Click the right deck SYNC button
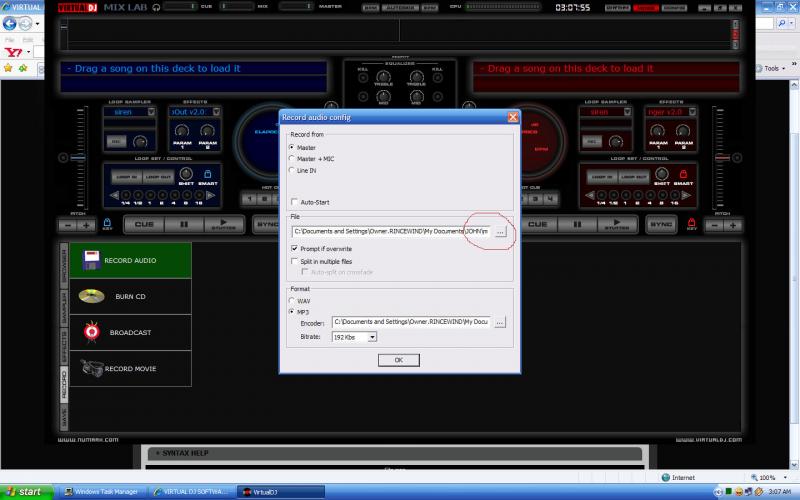Image resolution: width=800 pixels, height=500 pixels. (661, 224)
